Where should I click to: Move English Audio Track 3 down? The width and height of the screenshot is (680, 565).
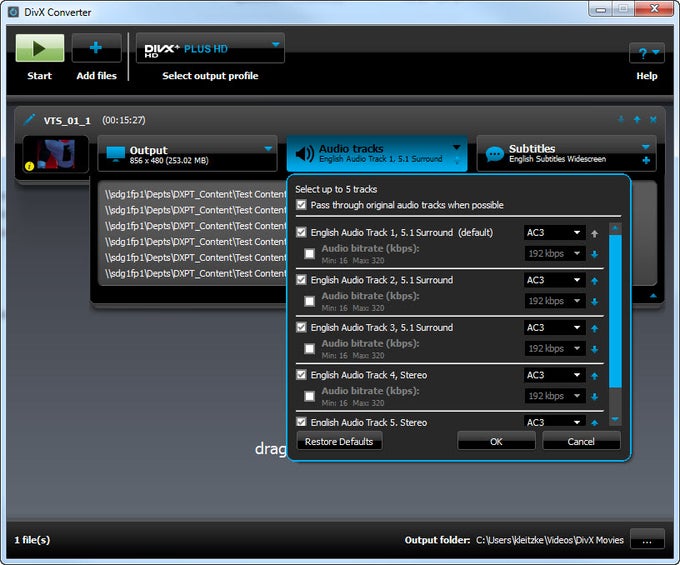[x=595, y=349]
